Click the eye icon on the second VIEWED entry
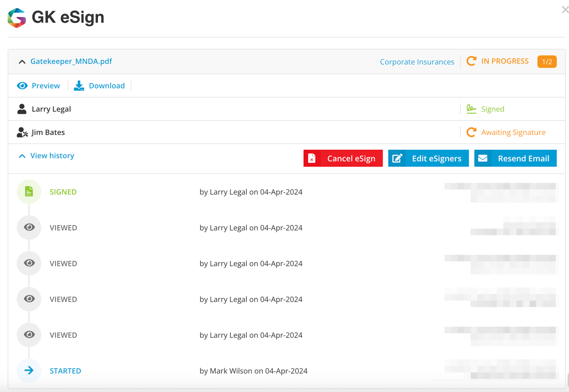The height and width of the screenshot is (392, 569). click(x=28, y=263)
